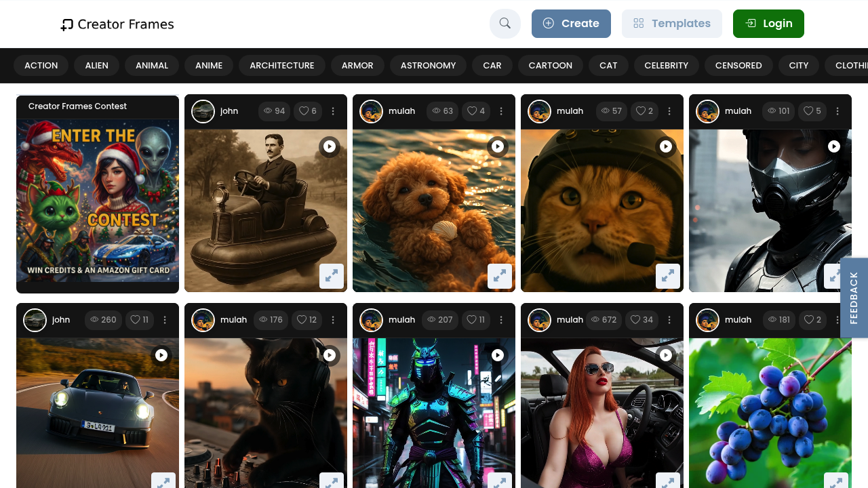Play the Porsche road video
The image size is (868, 488).
pyautogui.click(x=161, y=355)
